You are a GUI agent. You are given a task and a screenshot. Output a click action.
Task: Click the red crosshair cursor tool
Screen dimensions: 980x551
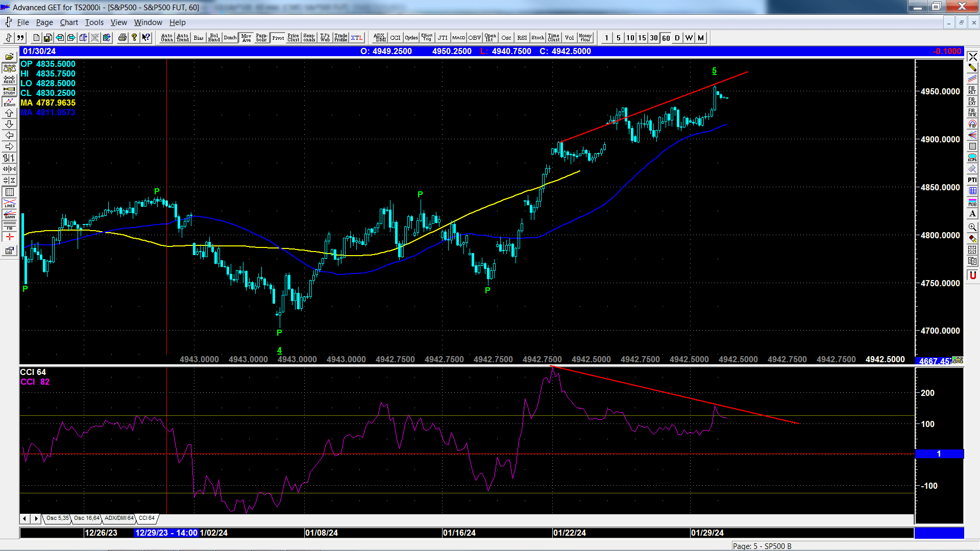pyautogui.click(x=10, y=237)
